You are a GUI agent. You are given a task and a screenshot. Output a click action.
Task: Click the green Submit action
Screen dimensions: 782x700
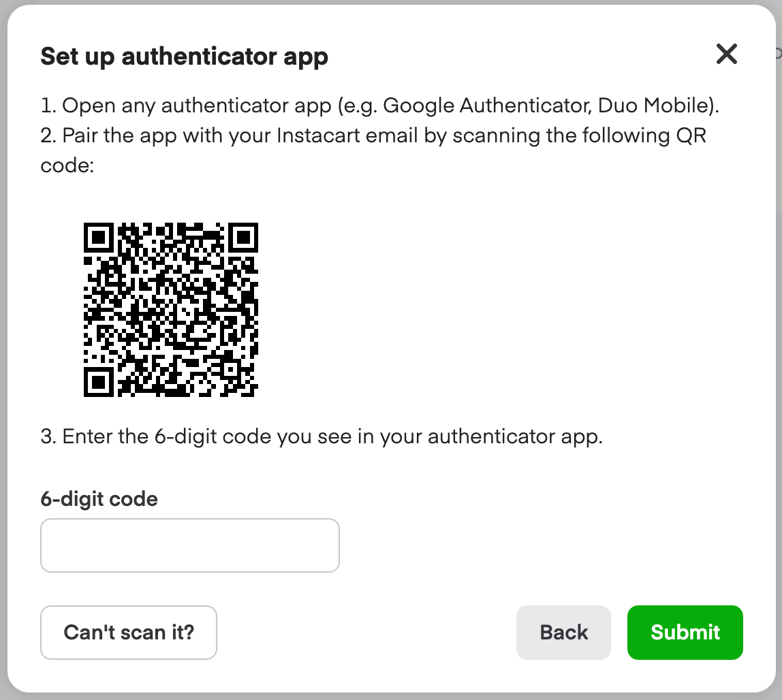(x=685, y=632)
